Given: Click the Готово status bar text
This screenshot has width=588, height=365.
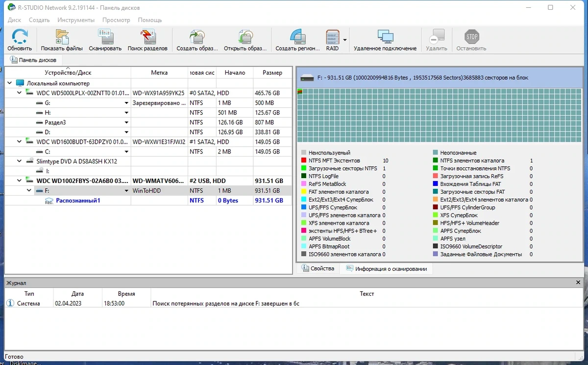Looking at the screenshot, I should (x=14, y=357).
